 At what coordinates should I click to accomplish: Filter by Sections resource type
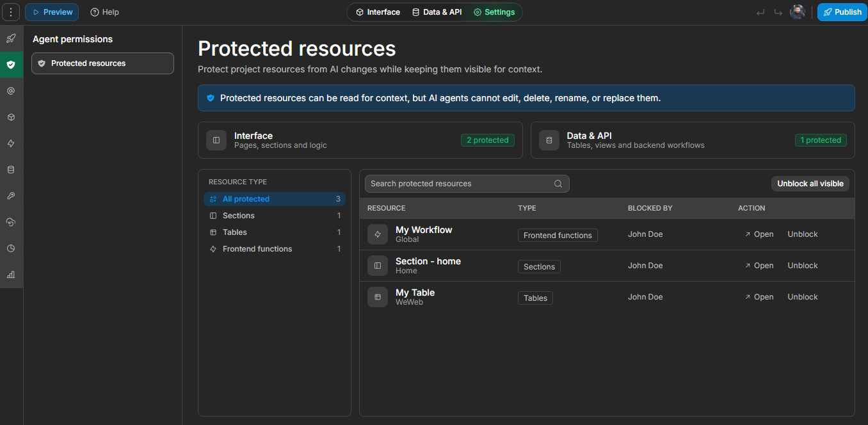pos(275,216)
